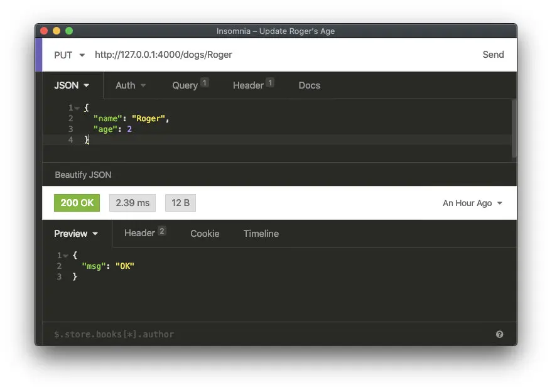Viewport: 552px width, 392px height.
Task: Open the An Hour Ago history dropdown
Action: click(x=472, y=203)
